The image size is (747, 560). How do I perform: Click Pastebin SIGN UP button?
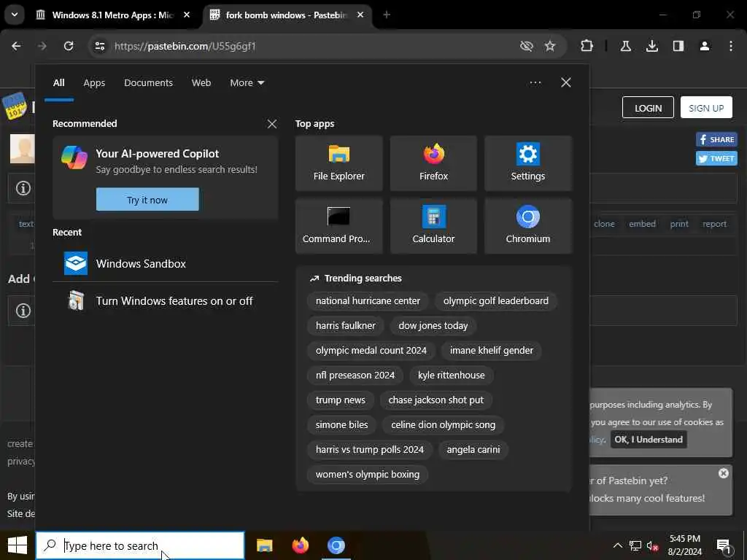tap(706, 108)
